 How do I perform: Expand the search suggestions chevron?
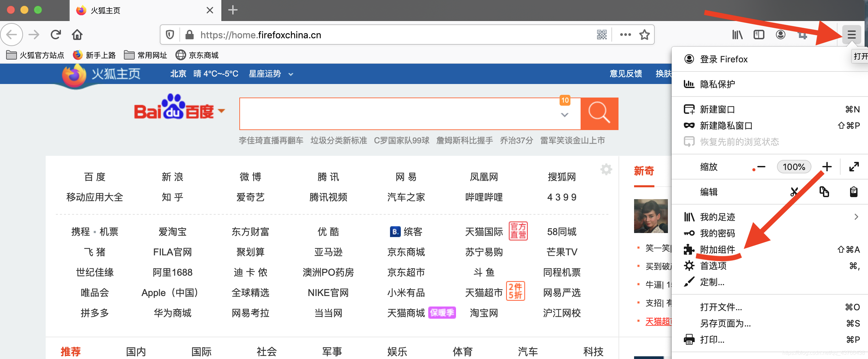pyautogui.click(x=564, y=115)
